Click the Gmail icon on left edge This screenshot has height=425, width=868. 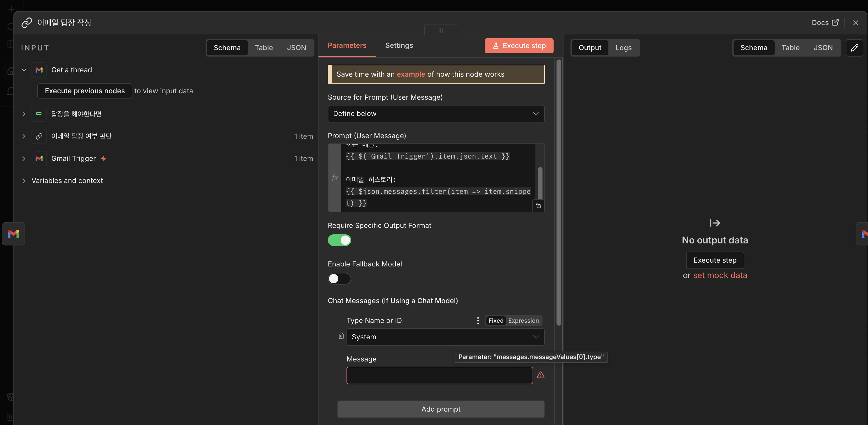pos(13,234)
